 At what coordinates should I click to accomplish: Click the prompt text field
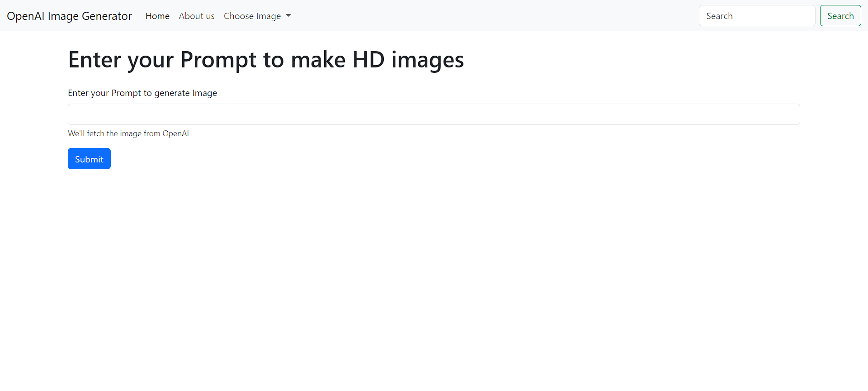[434, 114]
